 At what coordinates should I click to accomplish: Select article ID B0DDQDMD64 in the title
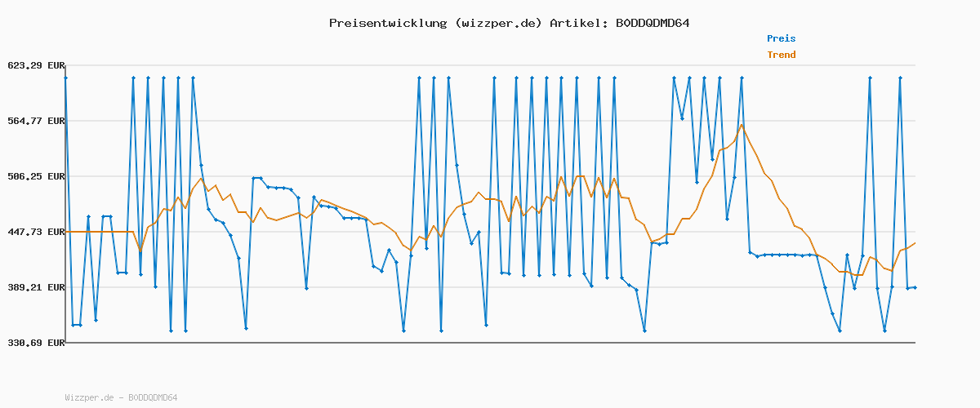[x=652, y=23]
